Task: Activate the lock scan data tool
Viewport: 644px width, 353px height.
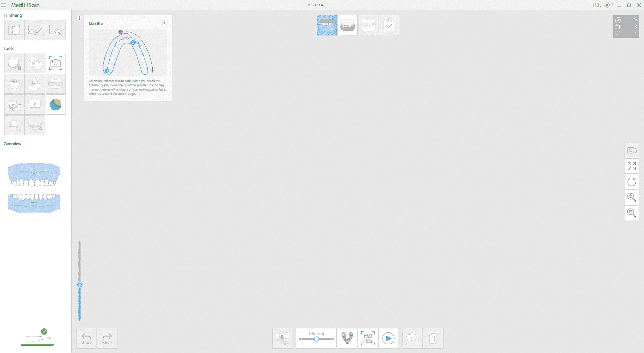Action: click(14, 63)
